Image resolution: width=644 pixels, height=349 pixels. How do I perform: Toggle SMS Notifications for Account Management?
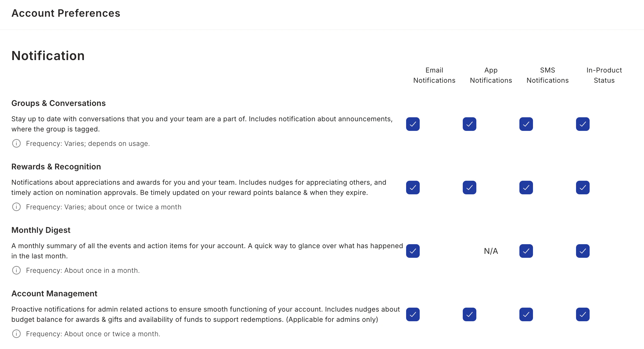click(x=526, y=314)
